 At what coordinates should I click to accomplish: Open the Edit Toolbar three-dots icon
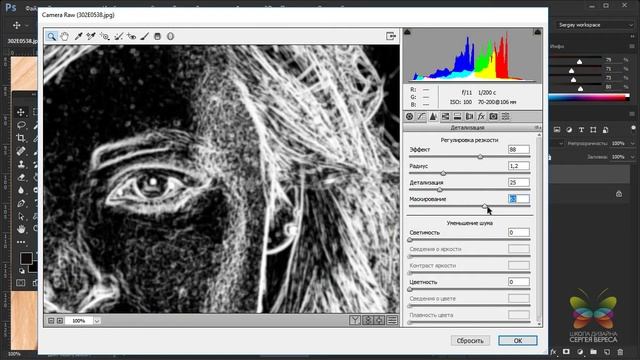[x=21, y=242]
